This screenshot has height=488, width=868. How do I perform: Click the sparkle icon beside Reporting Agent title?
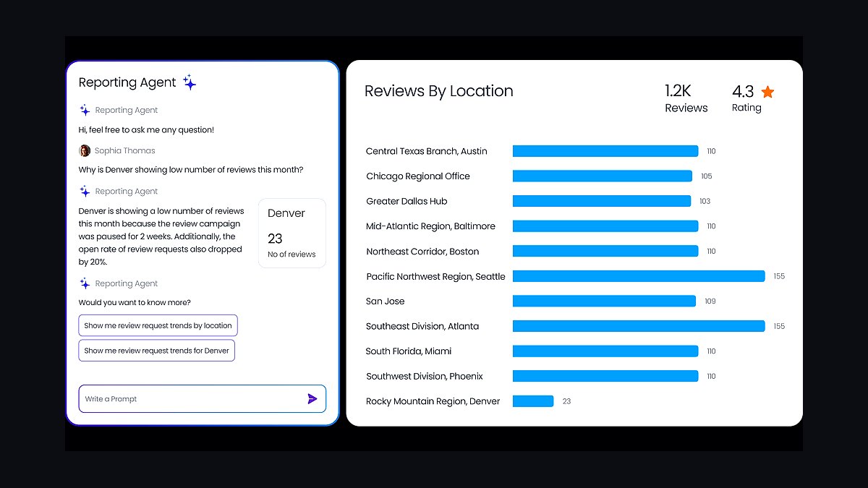point(190,82)
